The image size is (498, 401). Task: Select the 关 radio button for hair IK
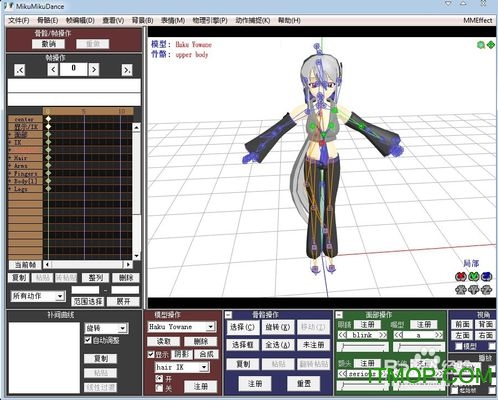pyautogui.click(x=159, y=388)
